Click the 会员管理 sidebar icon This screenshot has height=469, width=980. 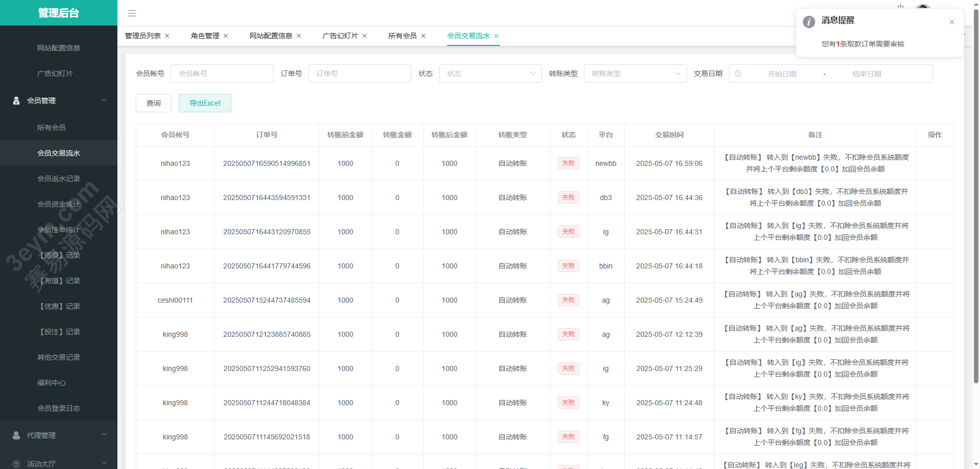pyautogui.click(x=16, y=101)
